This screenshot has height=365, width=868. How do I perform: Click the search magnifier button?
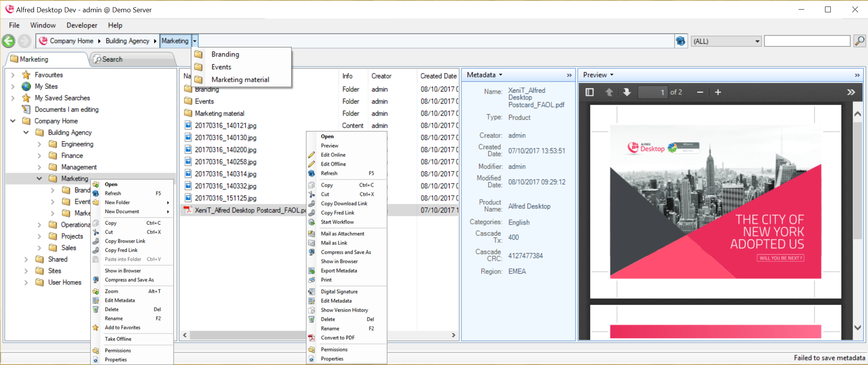(859, 41)
